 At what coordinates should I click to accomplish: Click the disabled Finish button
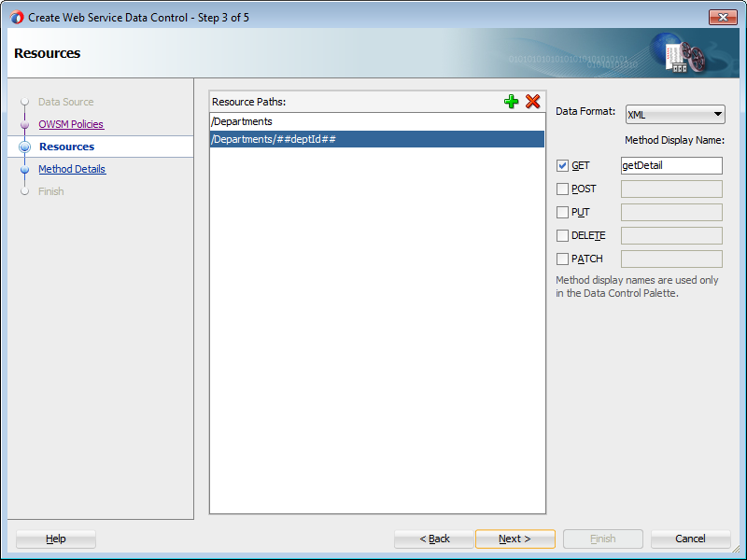[603, 539]
